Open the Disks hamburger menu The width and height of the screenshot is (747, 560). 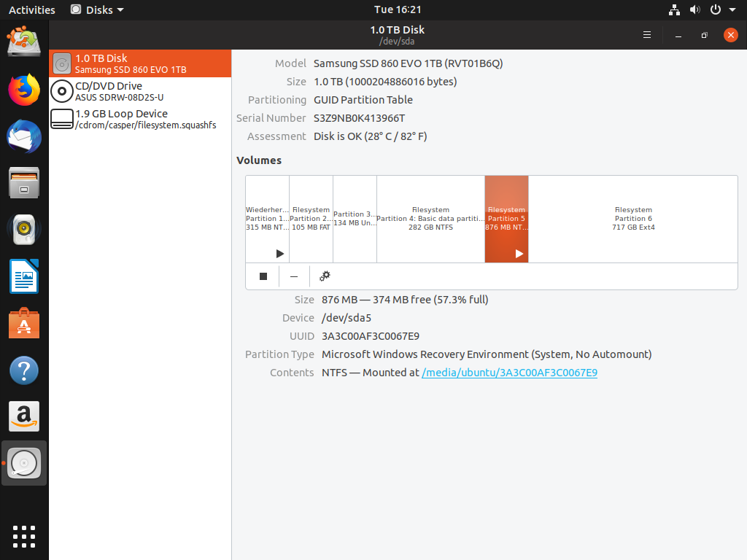coord(647,35)
